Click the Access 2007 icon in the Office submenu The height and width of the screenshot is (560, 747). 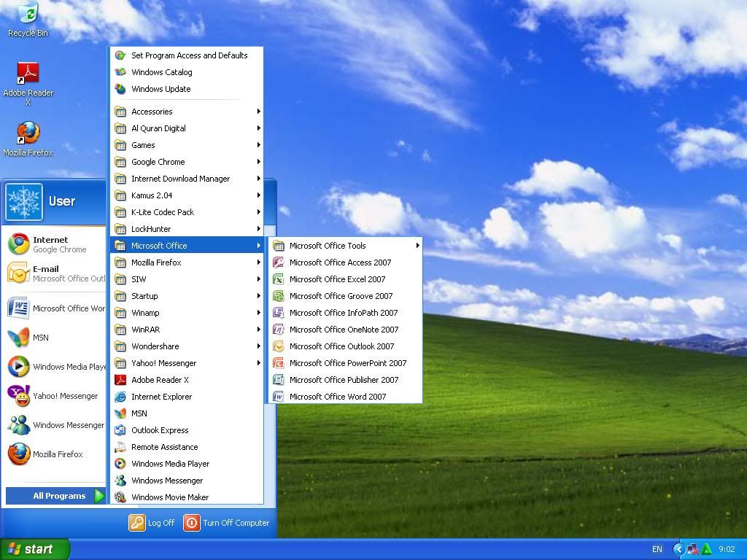(278, 262)
